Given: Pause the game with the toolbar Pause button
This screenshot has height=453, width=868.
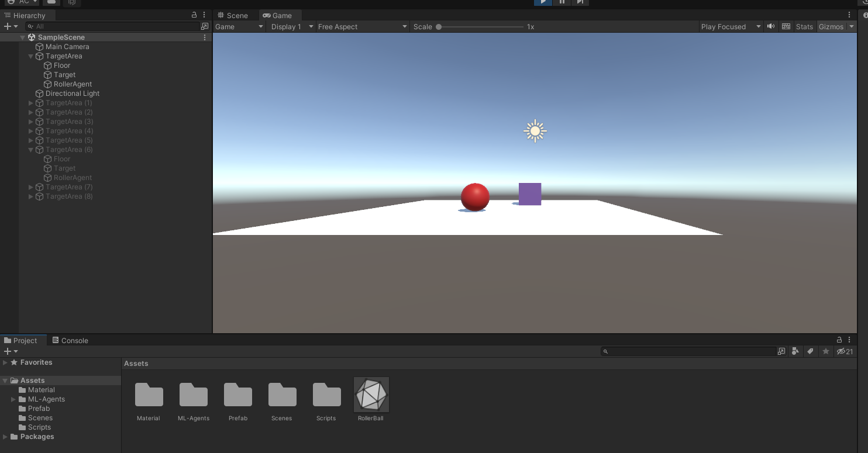Looking at the screenshot, I should (x=562, y=2).
